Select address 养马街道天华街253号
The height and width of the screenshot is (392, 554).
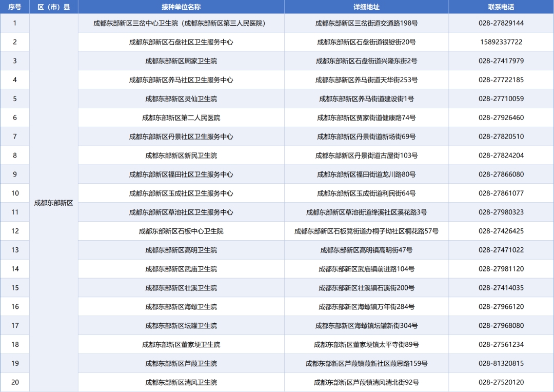point(366,80)
